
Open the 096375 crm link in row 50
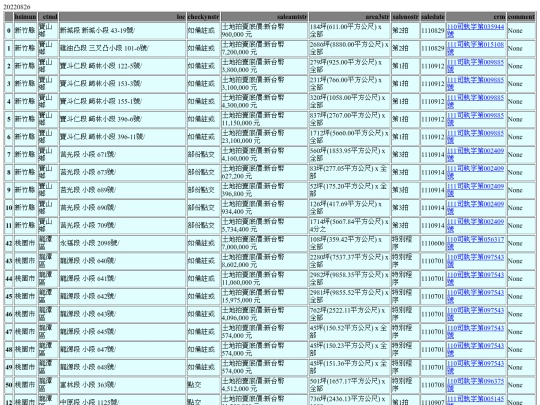point(475,385)
